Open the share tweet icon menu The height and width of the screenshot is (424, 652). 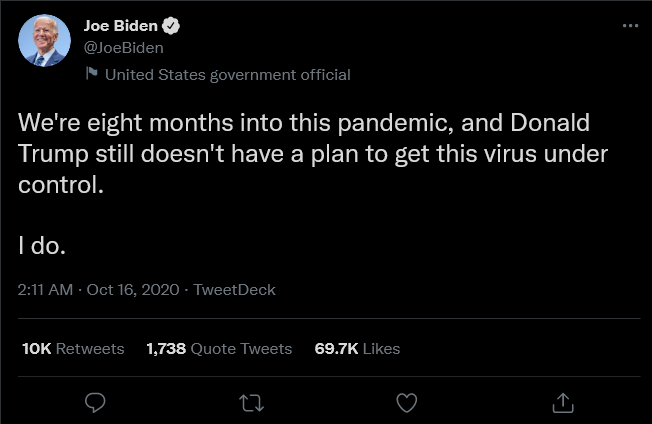tap(562, 402)
